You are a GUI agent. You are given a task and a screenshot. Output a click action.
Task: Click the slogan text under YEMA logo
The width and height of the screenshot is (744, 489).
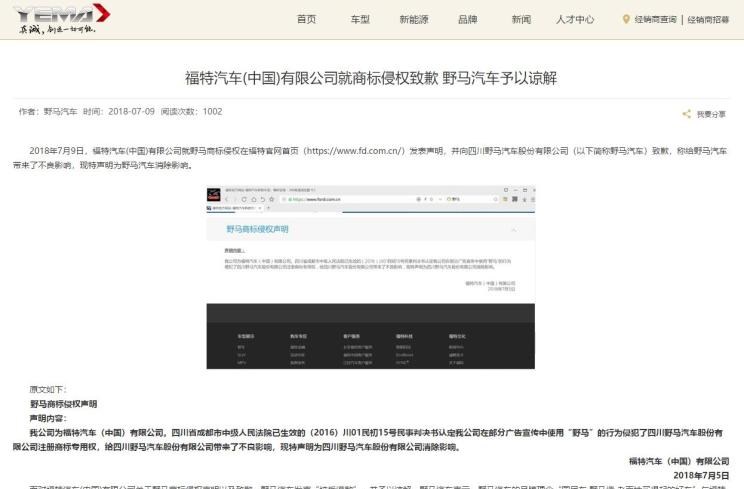(x=57, y=29)
